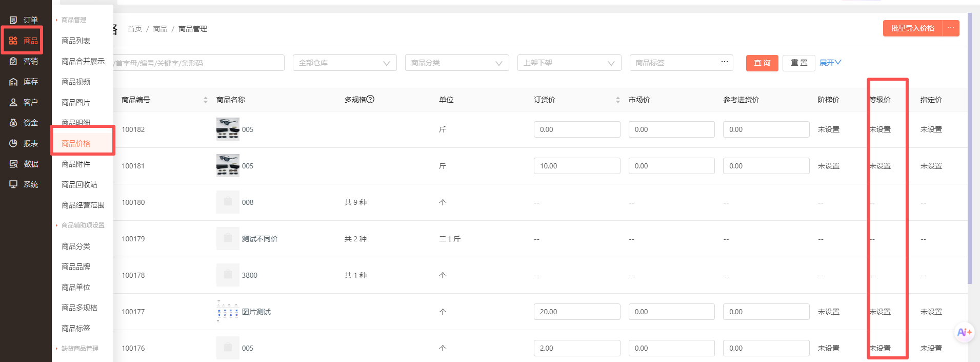Click product name 3800
980x362 pixels.
[250, 275]
